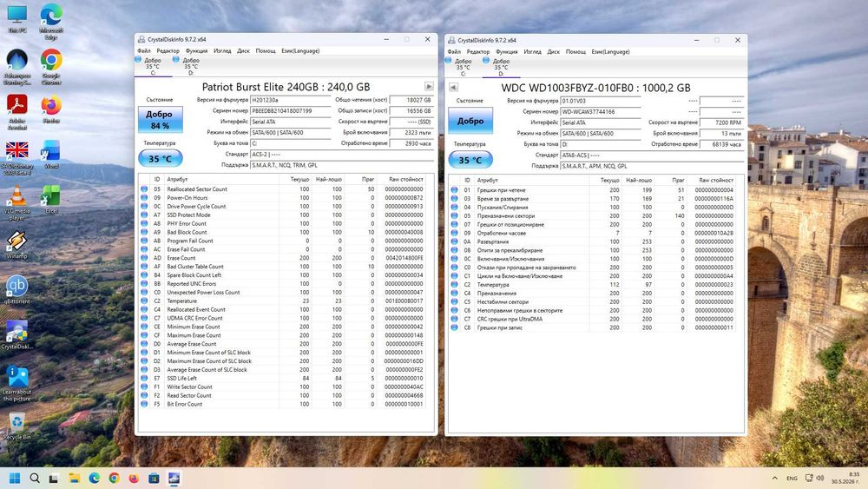Click 35 °C temperature button in Patriot window

(160, 158)
